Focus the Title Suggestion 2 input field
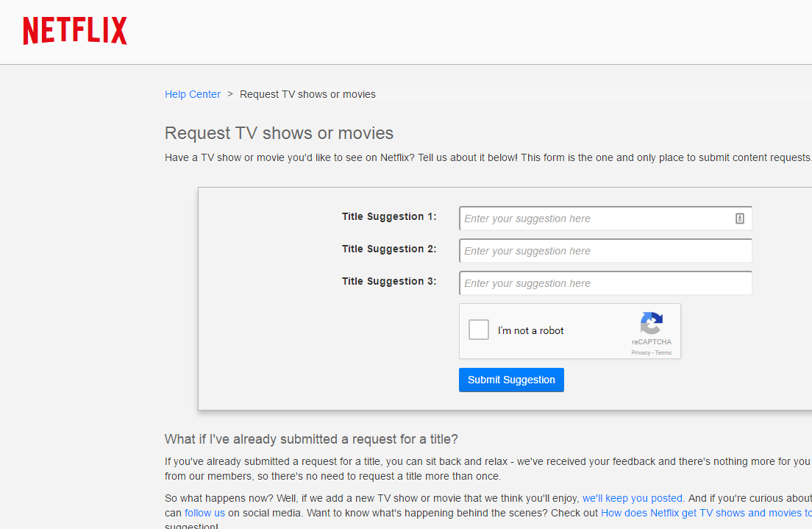812x529 pixels. coord(605,251)
